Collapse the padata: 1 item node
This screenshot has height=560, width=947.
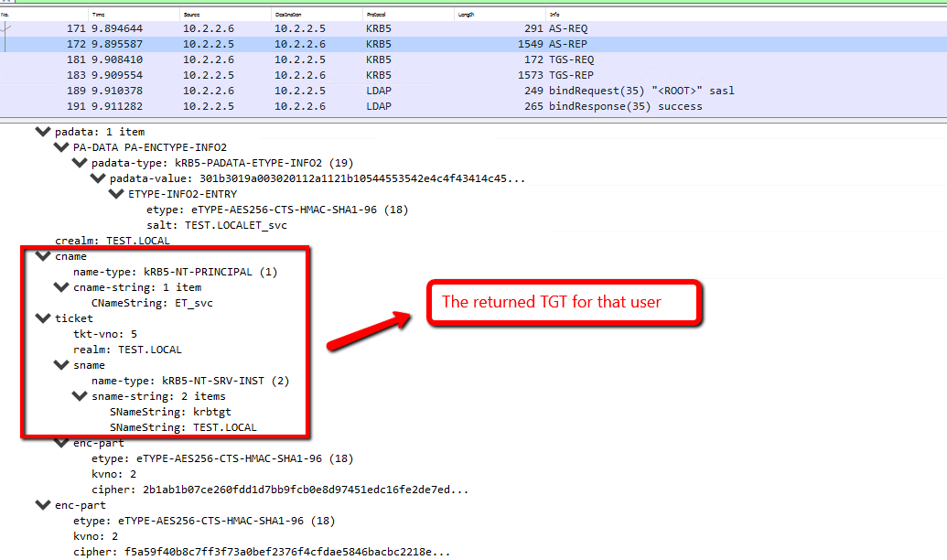43,132
